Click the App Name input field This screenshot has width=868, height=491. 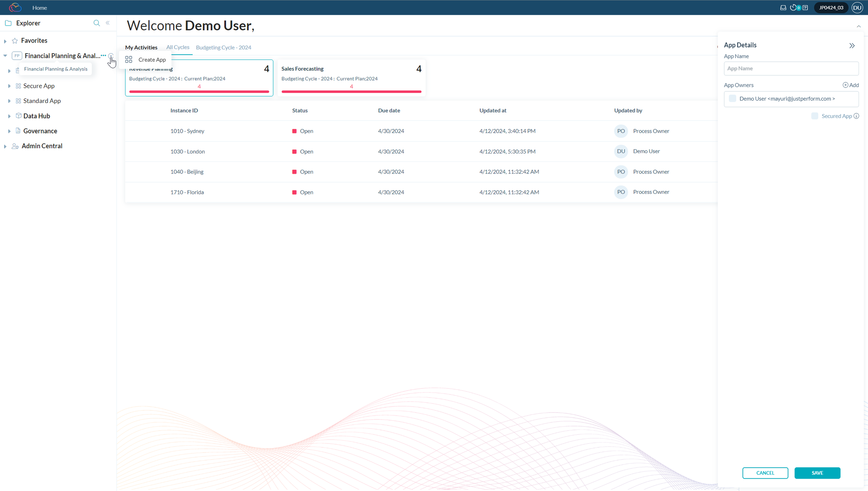(791, 69)
